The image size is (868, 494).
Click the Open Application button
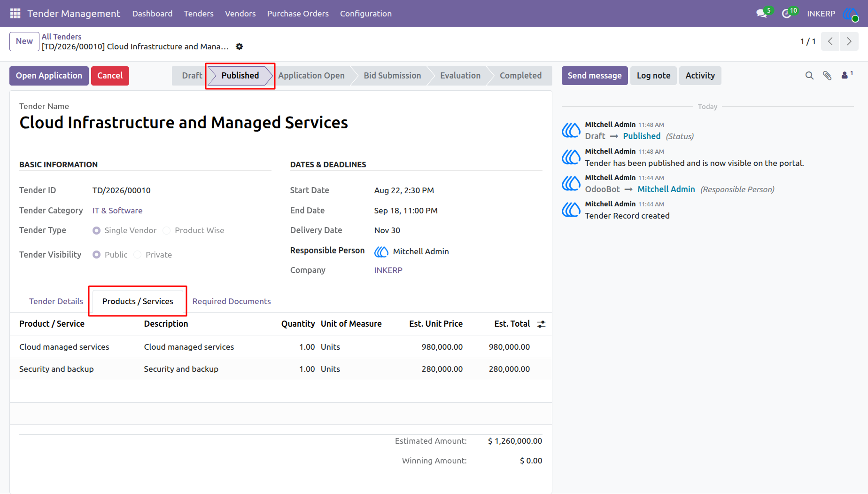click(x=49, y=76)
